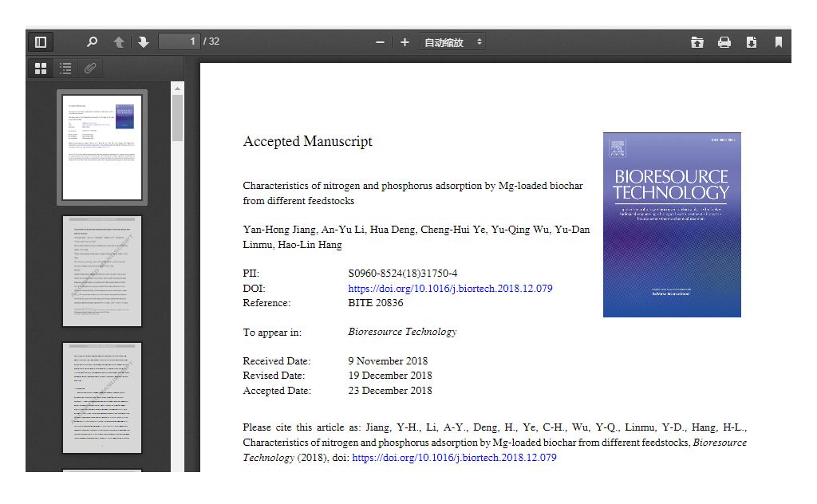Download the PDF file
Image resolution: width=817 pixels, height=504 pixels.
[752, 42]
